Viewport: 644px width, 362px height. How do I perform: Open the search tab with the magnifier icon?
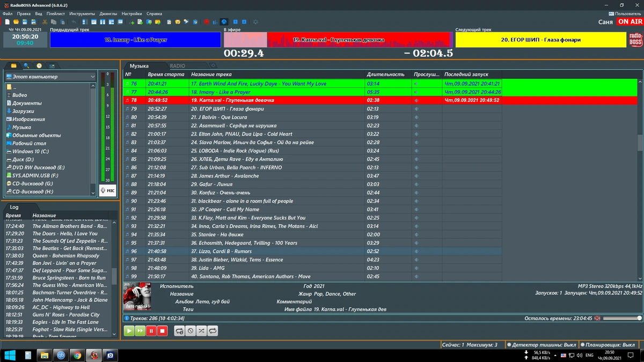[x=26, y=65]
